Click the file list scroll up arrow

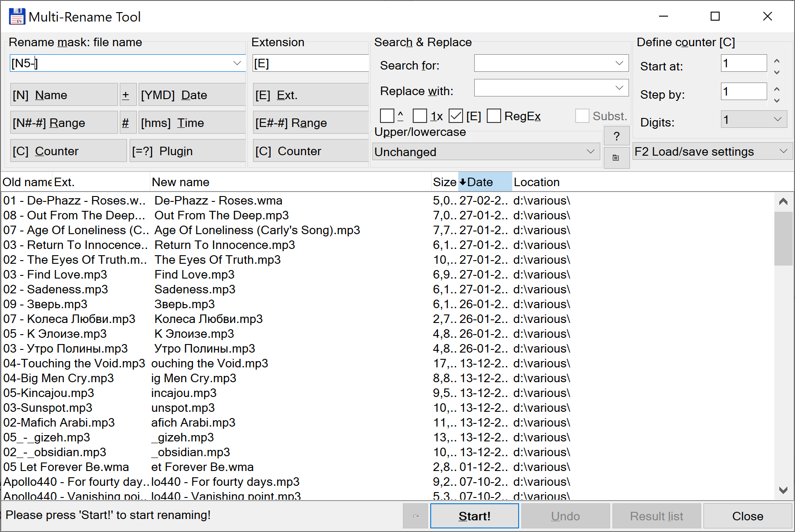click(x=783, y=201)
